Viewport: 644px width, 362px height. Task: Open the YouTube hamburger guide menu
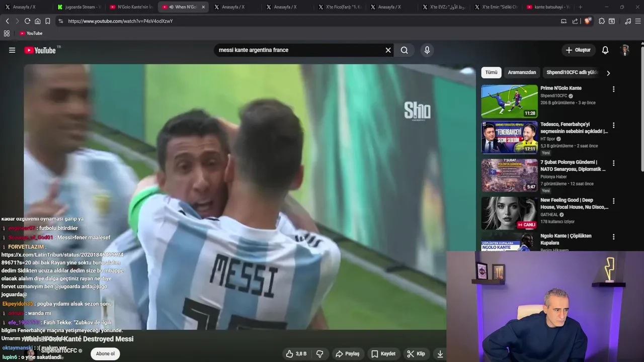(12, 50)
